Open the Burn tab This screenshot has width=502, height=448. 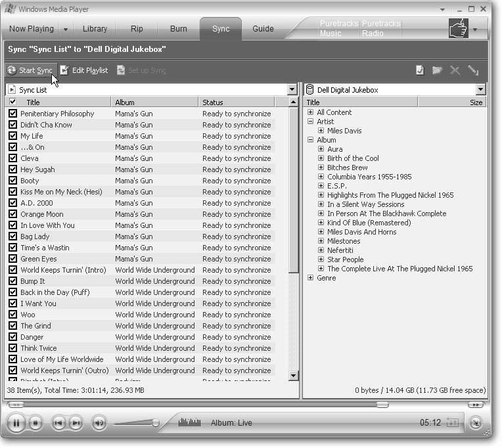point(178,29)
